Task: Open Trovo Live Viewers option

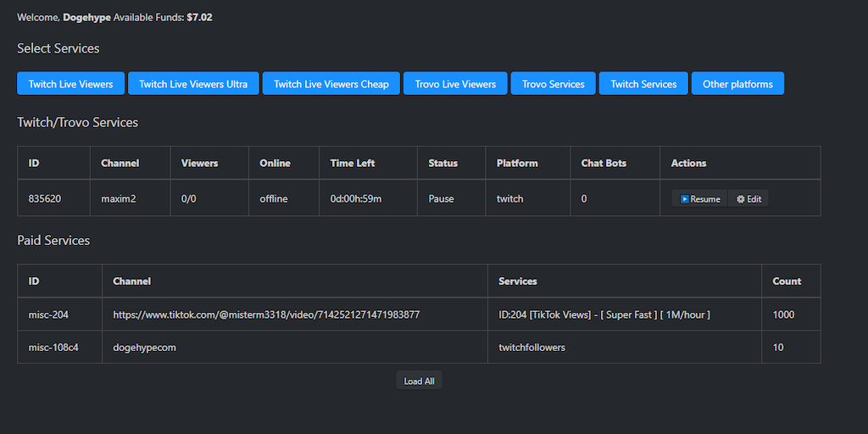Action: [455, 84]
